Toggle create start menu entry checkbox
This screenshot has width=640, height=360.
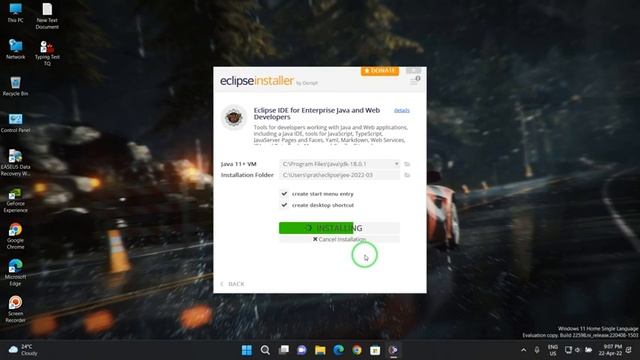pyautogui.click(x=284, y=193)
